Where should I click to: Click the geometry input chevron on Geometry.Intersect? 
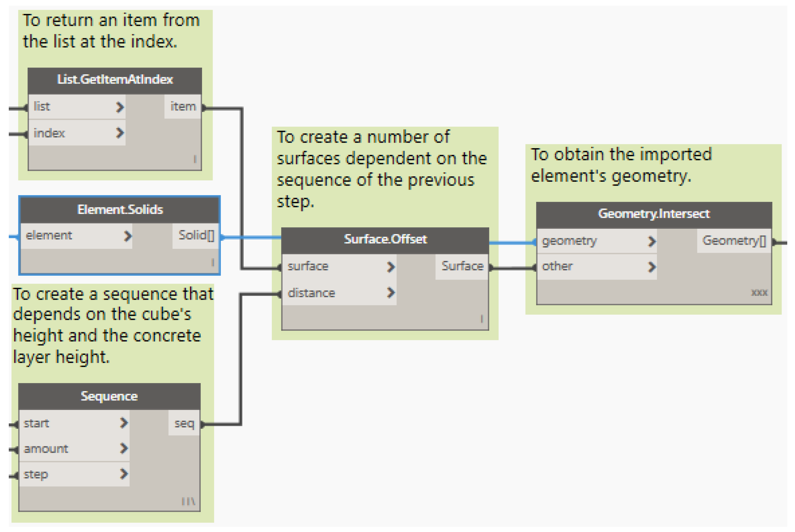tap(651, 241)
